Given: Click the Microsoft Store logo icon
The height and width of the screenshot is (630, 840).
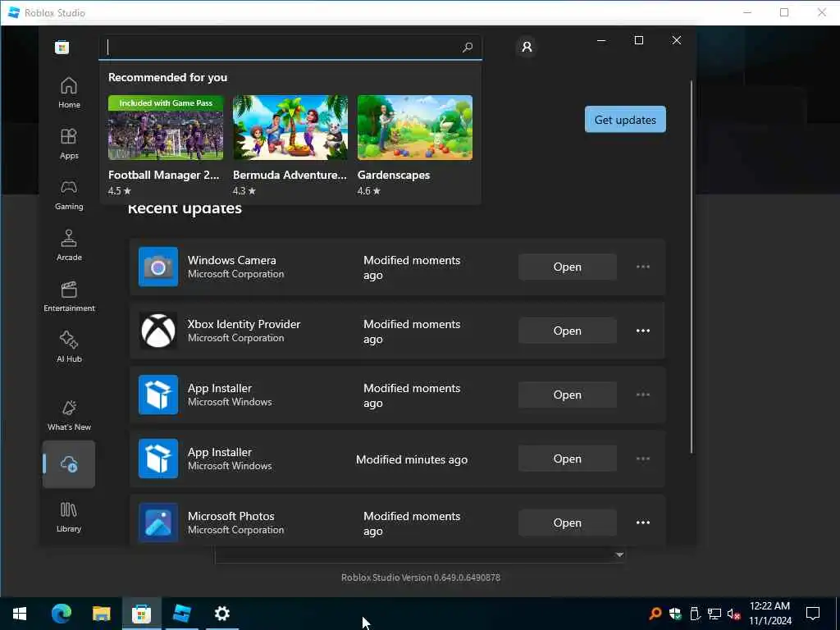Looking at the screenshot, I should tap(62, 47).
